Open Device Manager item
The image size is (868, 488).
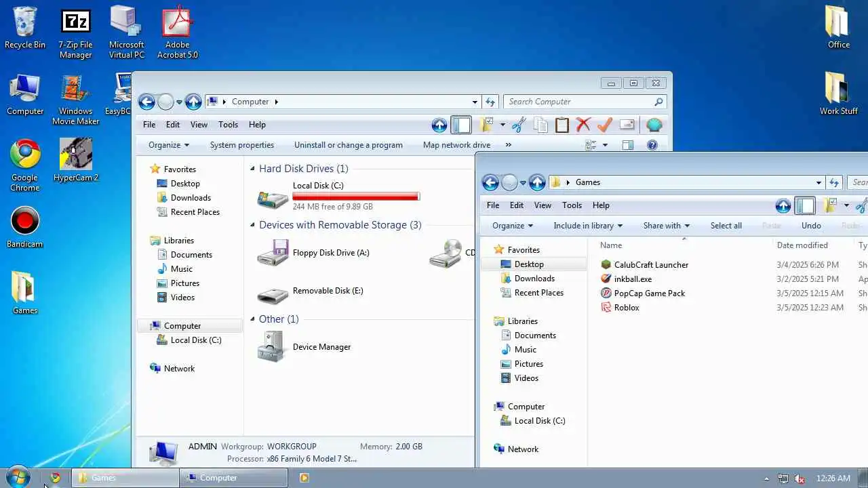pos(304,347)
